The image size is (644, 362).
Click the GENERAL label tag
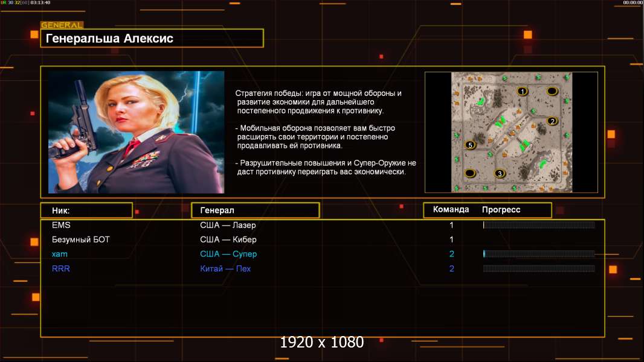click(x=62, y=25)
